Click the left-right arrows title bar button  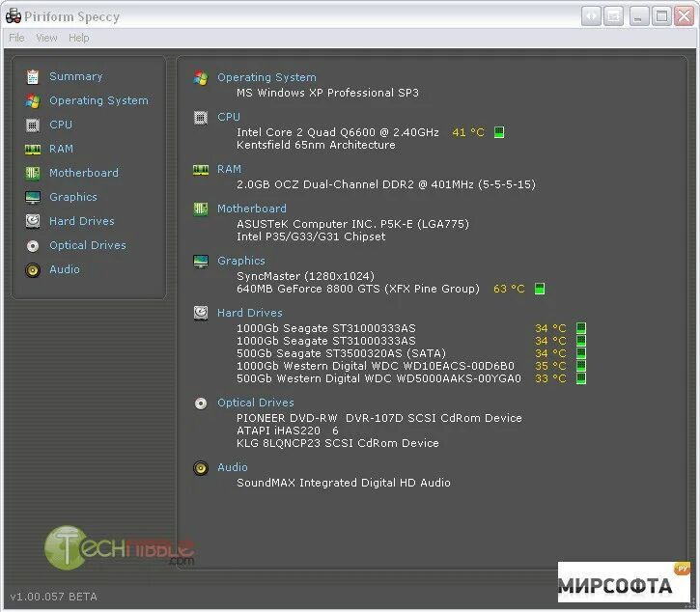coord(591,16)
